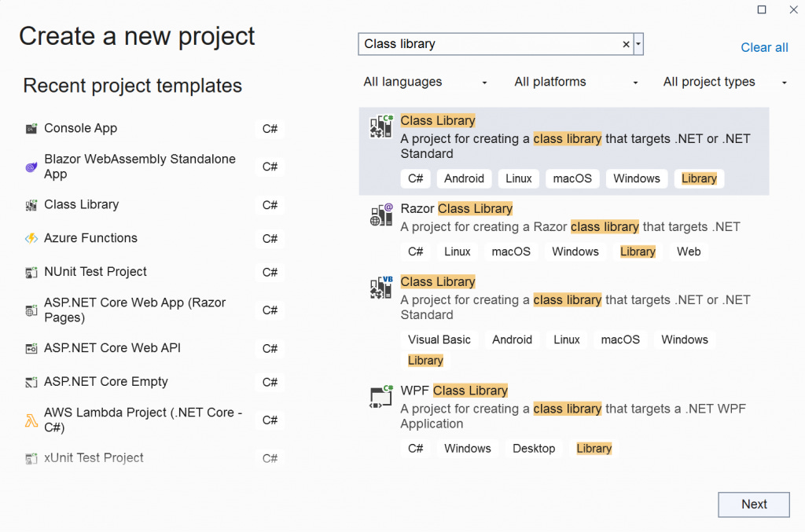Pick AWS Lambda Project (.NET Core - C#)
The width and height of the screenshot is (805, 532).
pos(143,420)
